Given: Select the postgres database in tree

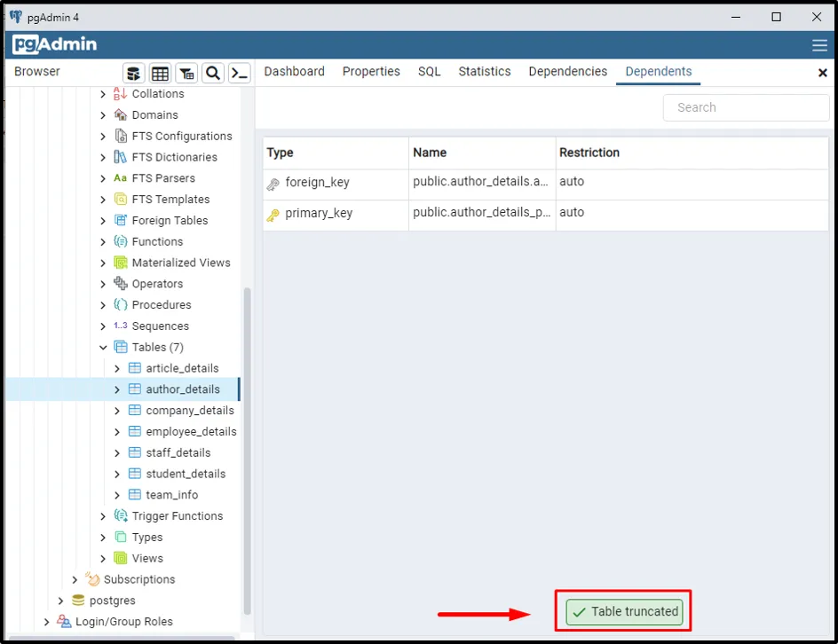Looking at the screenshot, I should 112,601.
